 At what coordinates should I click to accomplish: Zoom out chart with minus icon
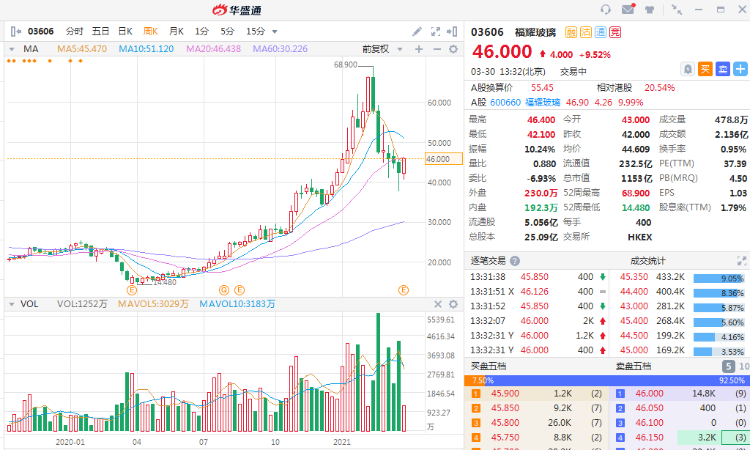pyautogui.click(x=437, y=49)
